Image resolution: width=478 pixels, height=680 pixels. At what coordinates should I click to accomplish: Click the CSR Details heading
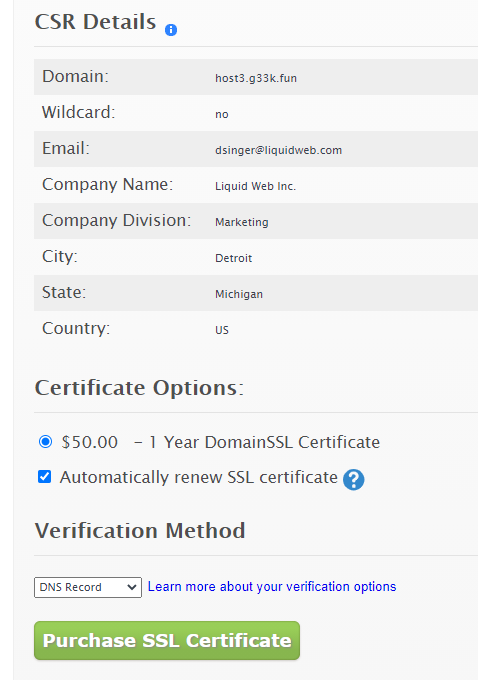tap(95, 22)
